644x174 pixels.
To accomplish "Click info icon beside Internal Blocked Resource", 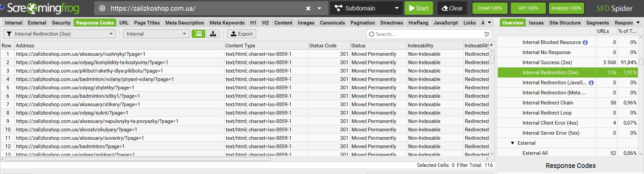I will (585, 42).
